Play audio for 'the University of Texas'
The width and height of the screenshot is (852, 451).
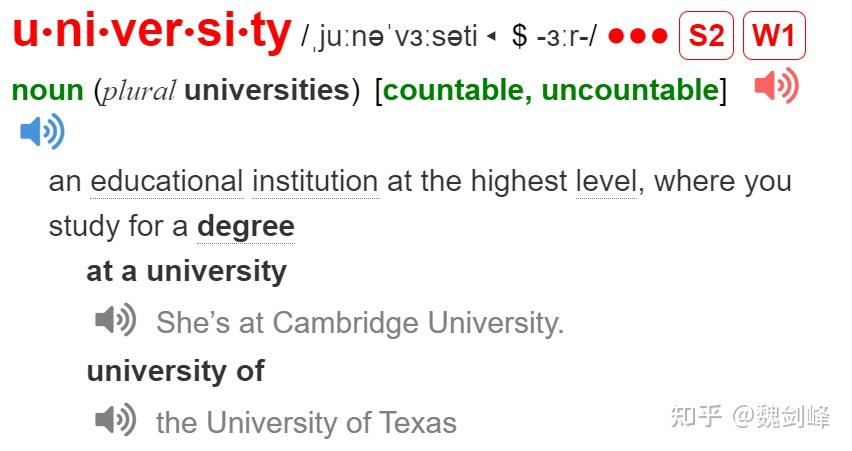pyautogui.click(x=115, y=419)
